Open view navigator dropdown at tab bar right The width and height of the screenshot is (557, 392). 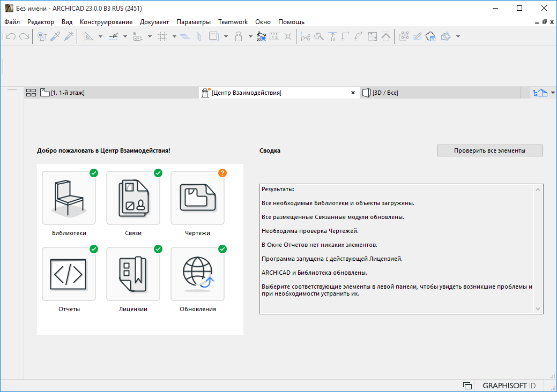point(553,93)
